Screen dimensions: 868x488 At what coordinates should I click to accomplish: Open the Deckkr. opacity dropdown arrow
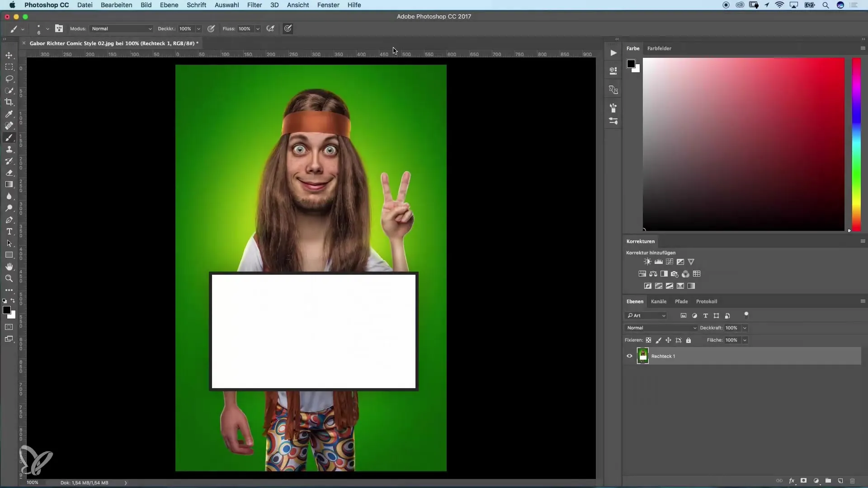(198, 28)
